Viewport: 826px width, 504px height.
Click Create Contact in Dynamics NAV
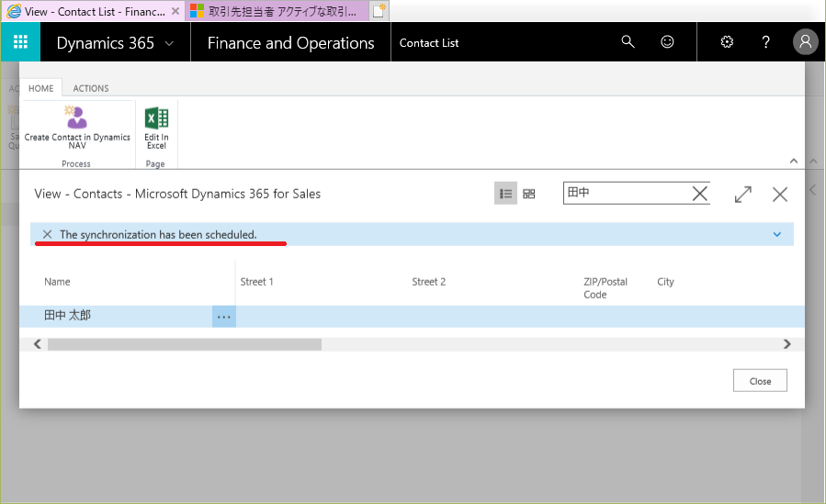76,127
